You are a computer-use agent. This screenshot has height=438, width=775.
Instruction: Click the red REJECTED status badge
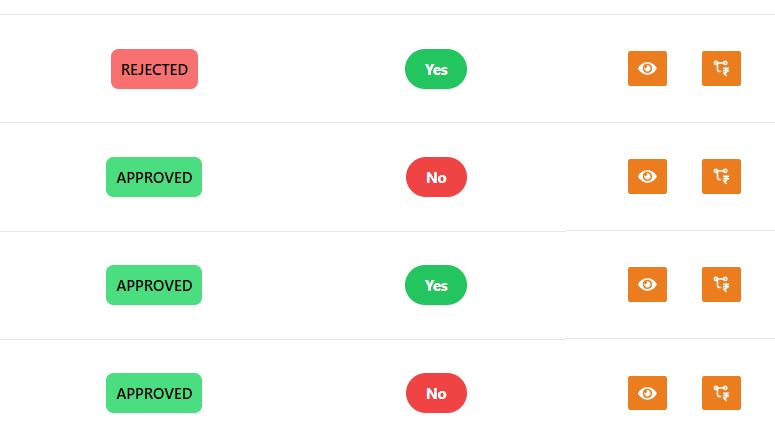(154, 69)
